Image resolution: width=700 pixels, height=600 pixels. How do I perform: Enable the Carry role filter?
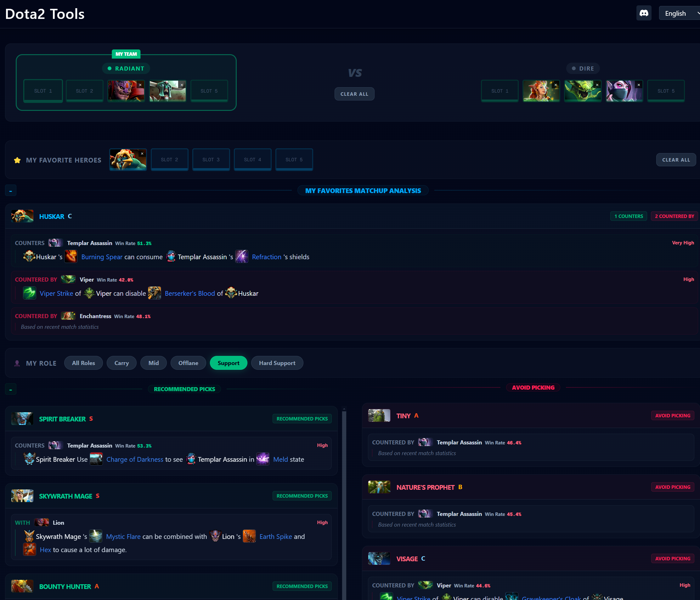click(x=121, y=363)
